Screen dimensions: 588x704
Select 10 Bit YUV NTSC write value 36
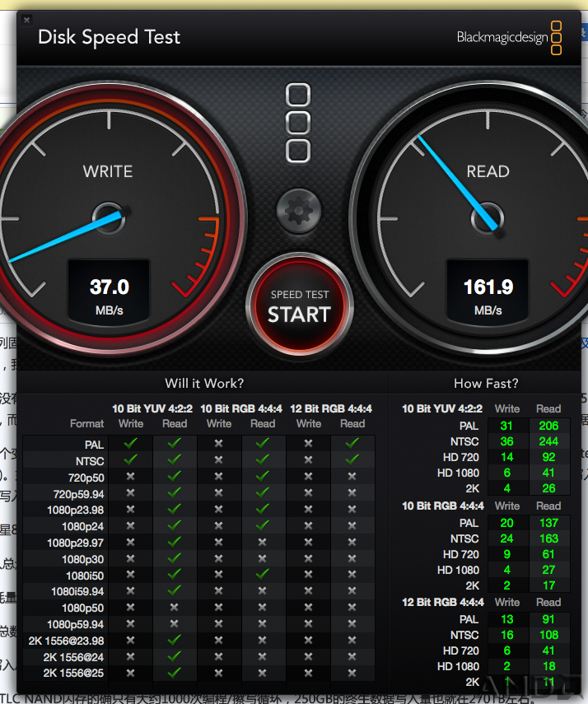click(x=506, y=441)
